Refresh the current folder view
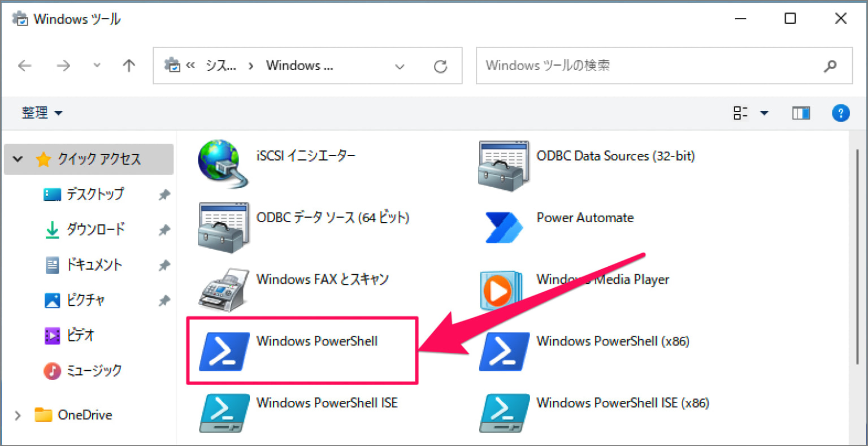This screenshot has width=868, height=446. [x=440, y=66]
